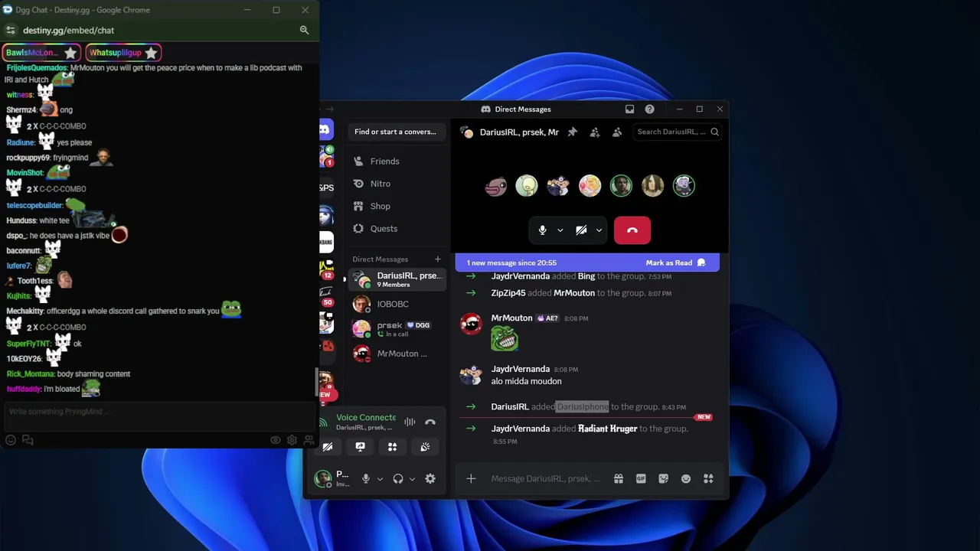Click the Dgg chat scrollbar
The height and width of the screenshot is (551, 980).
coord(317,383)
